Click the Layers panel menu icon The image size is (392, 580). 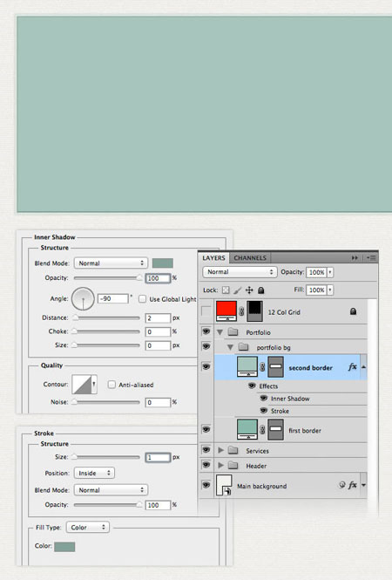click(371, 258)
